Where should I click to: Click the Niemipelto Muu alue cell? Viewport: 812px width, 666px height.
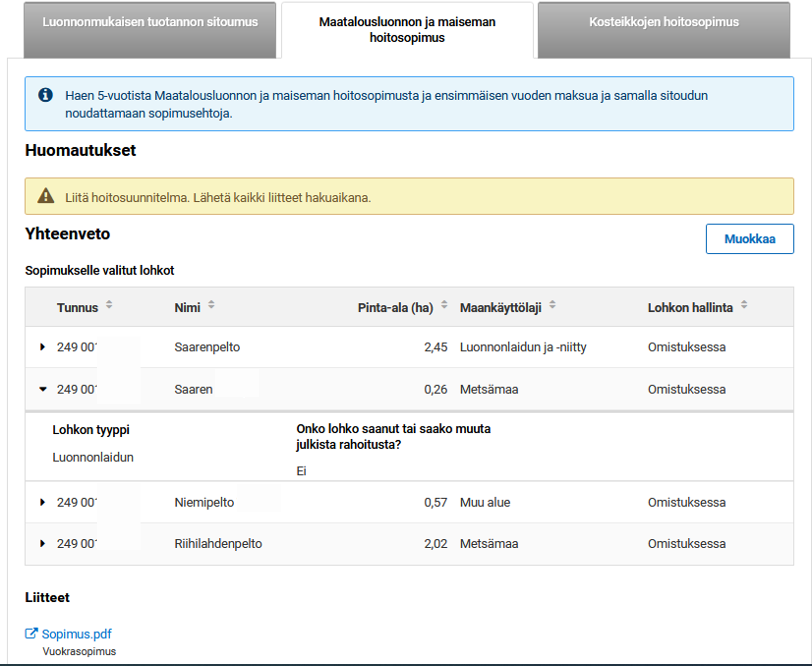tap(485, 502)
